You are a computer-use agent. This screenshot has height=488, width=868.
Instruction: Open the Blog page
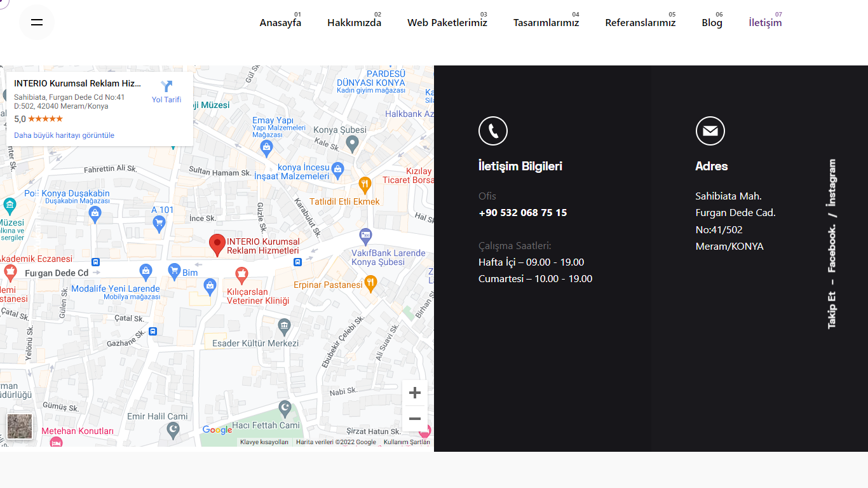click(712, 23)
